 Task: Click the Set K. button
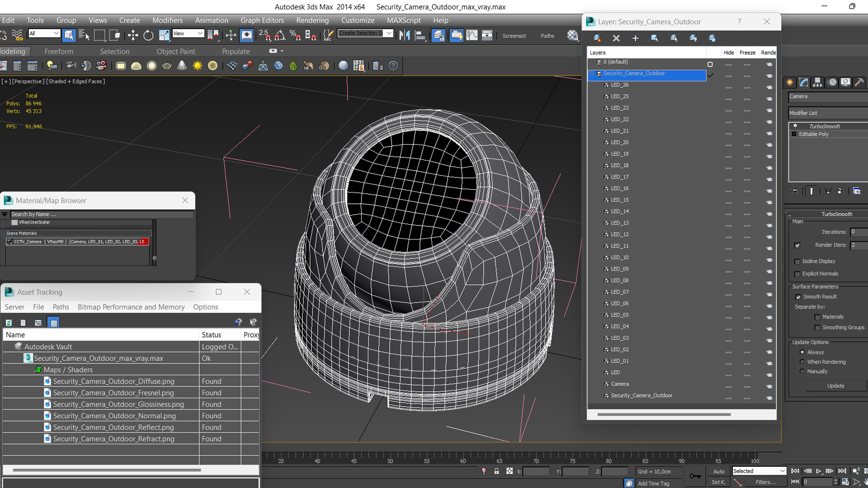click(x=719, y=482)
